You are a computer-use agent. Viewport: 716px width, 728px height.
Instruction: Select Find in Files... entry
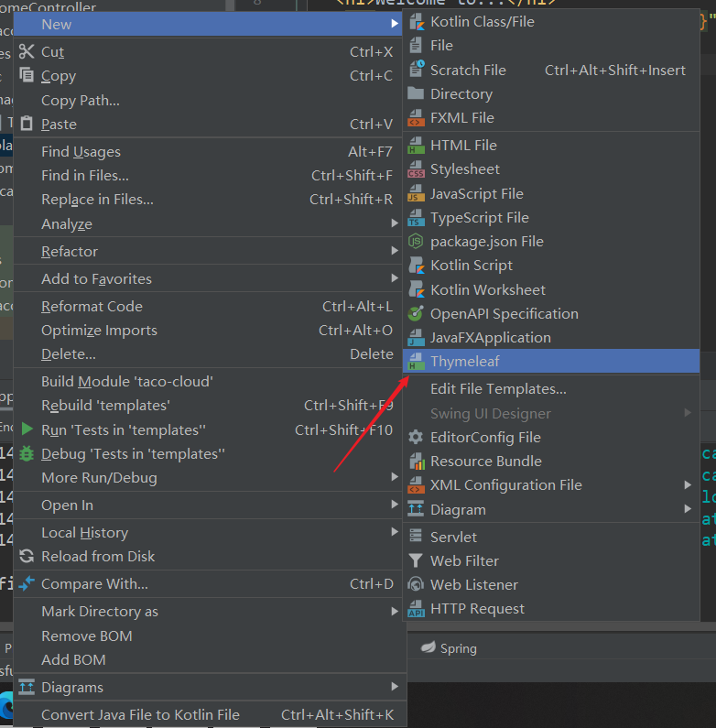[208, 176]
